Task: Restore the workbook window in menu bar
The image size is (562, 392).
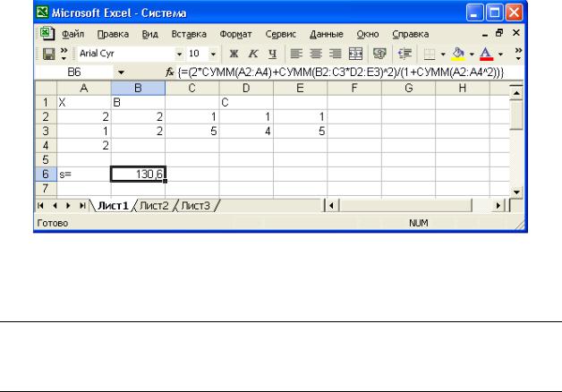Action: [x=499, y=33]
